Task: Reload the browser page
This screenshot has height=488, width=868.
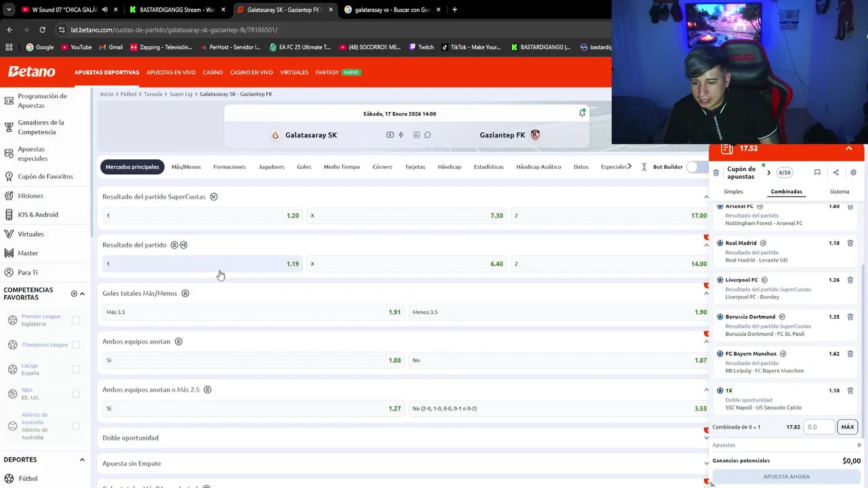Action: pyautogui.click(x=42, y=30)
